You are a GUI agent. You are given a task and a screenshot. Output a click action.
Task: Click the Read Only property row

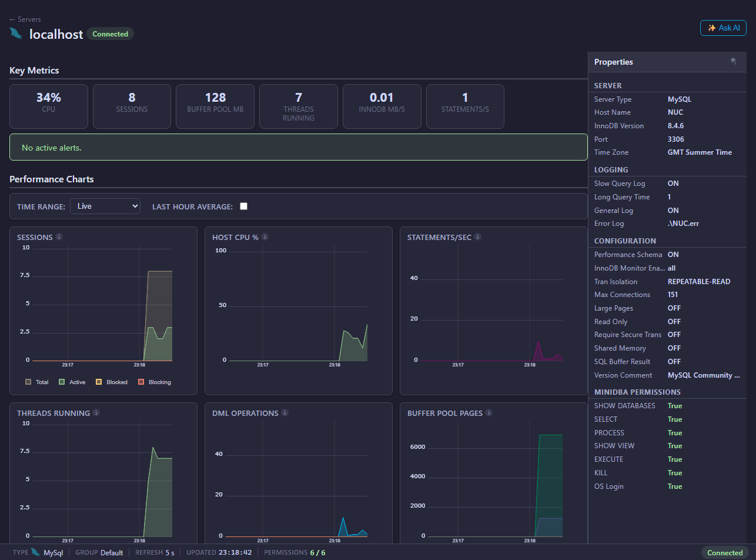(667, 322)
